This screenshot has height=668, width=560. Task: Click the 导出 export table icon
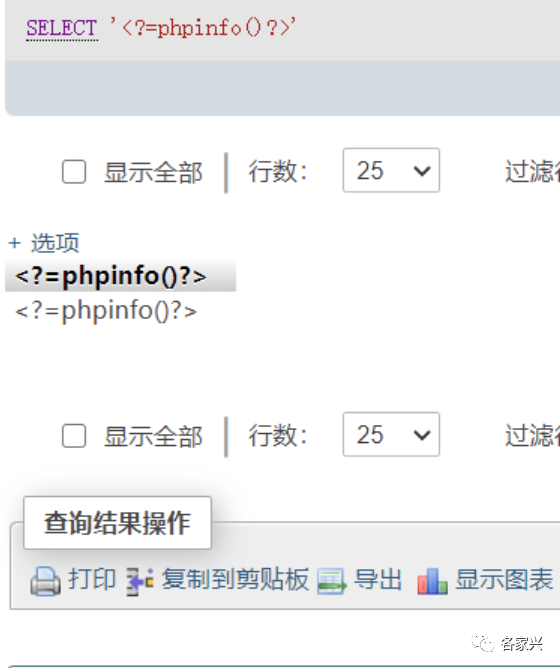[332, 582]
